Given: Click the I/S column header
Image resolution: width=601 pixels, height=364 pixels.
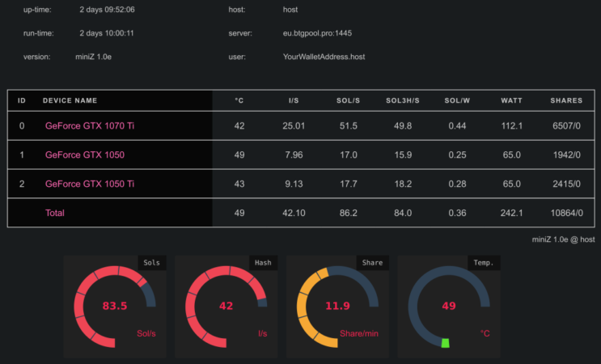Looking at the screenshot, I should pyautogui.click(x=294, y=100).
